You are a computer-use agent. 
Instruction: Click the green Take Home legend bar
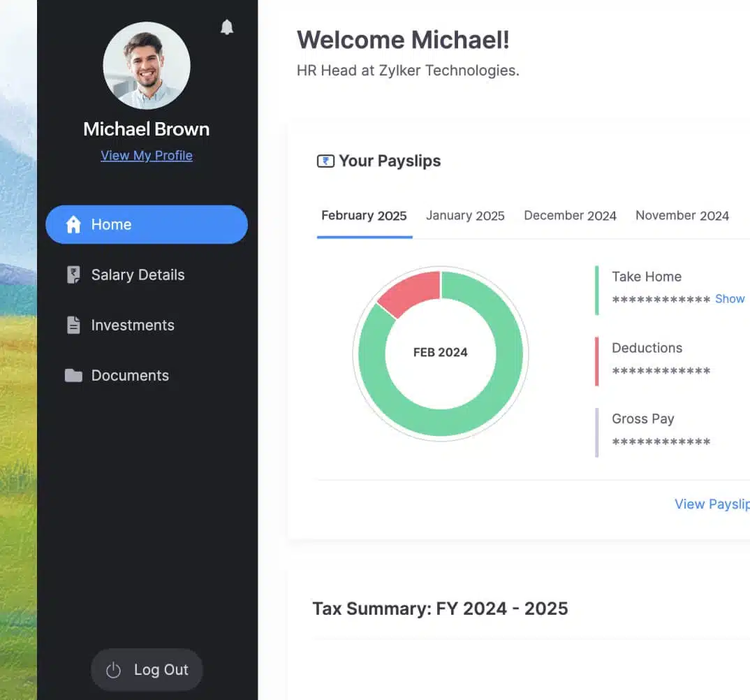pyautogui.click(x=597, y=290)
